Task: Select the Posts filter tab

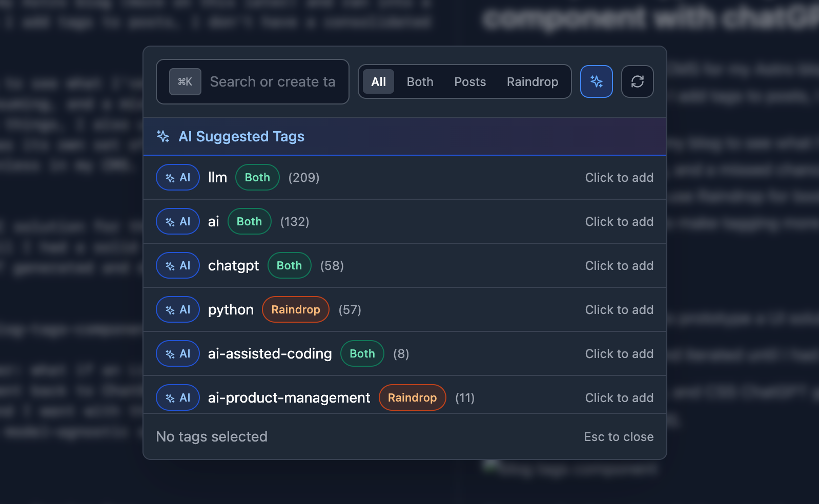Action: (470, 81)
